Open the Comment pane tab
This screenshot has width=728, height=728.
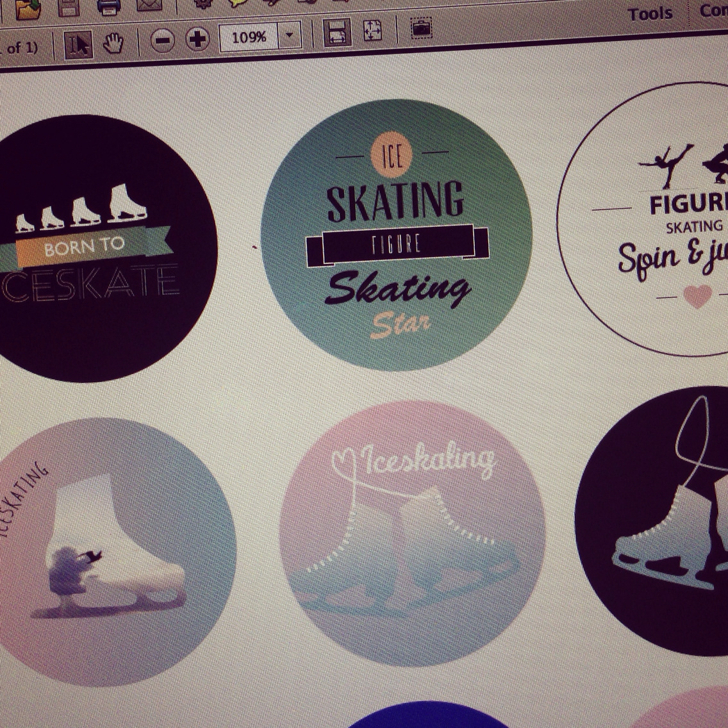click(x=714, y=10)
